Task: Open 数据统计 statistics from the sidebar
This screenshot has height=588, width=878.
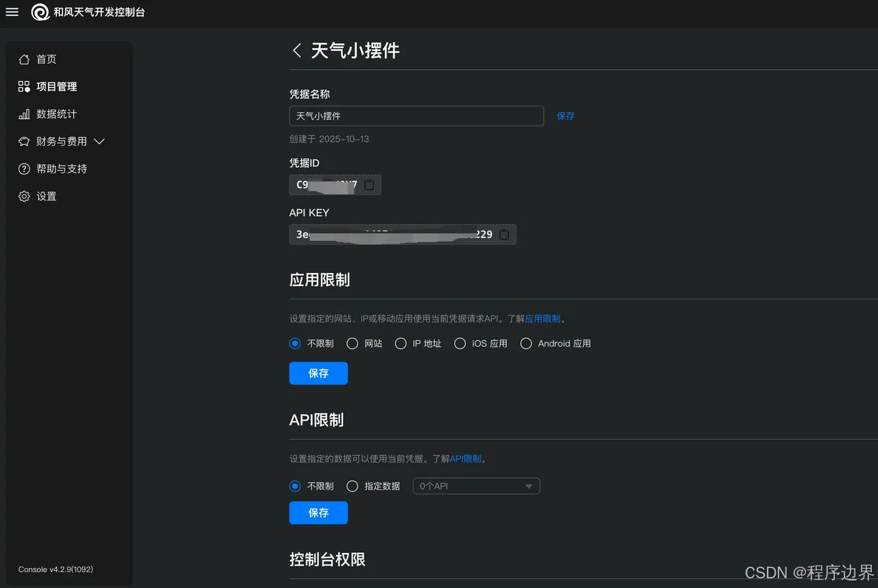Action: click(24, 114)
